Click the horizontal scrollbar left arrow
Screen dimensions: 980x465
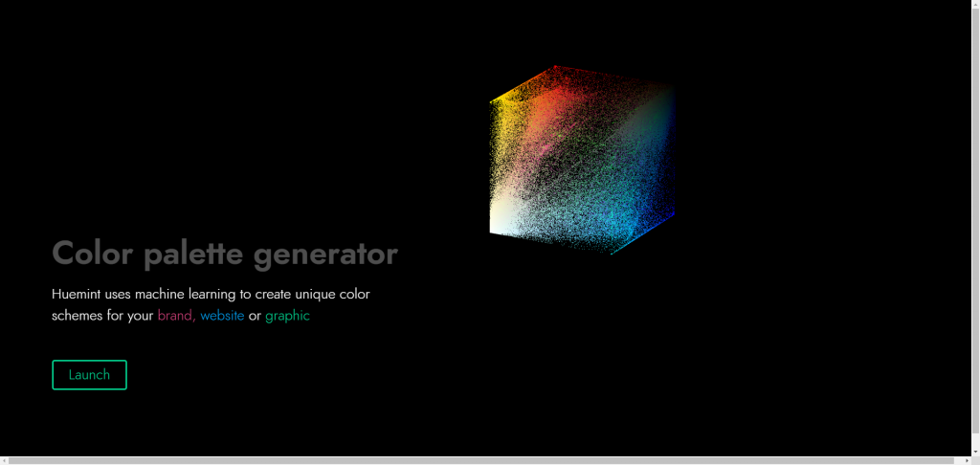5,460
